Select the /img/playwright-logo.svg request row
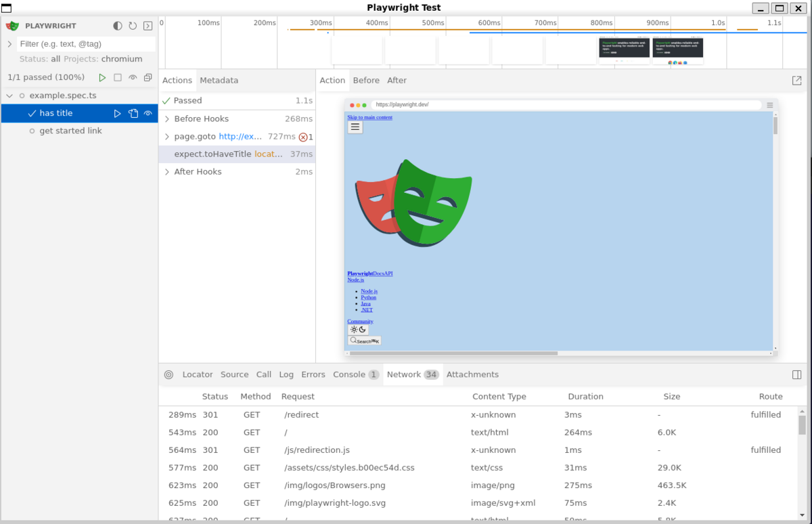The height and width of the screenshot is (524, 812). (478, 503)
